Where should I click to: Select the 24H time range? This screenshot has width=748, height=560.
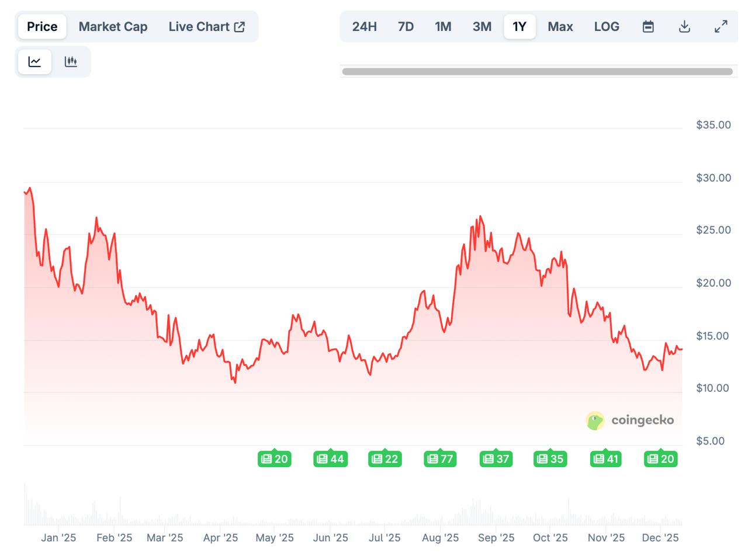click(x=364, y=26)
